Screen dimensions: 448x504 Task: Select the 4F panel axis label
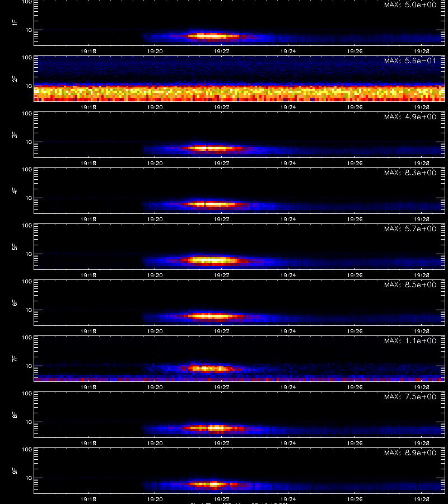(x=15, y=190)
